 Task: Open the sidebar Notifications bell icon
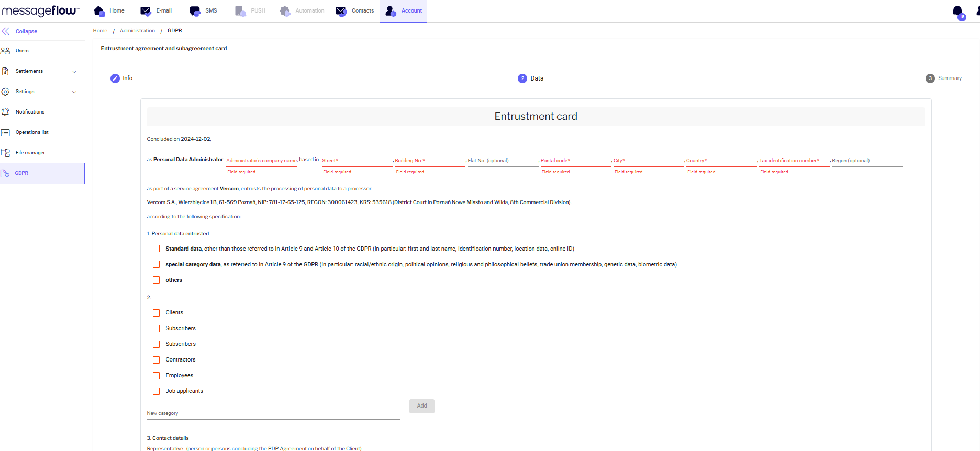[6, 112]
